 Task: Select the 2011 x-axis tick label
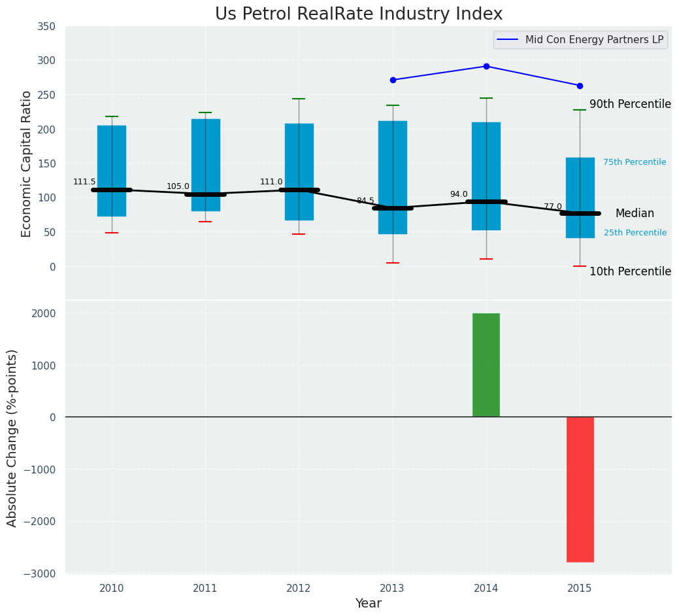(205, 589)
